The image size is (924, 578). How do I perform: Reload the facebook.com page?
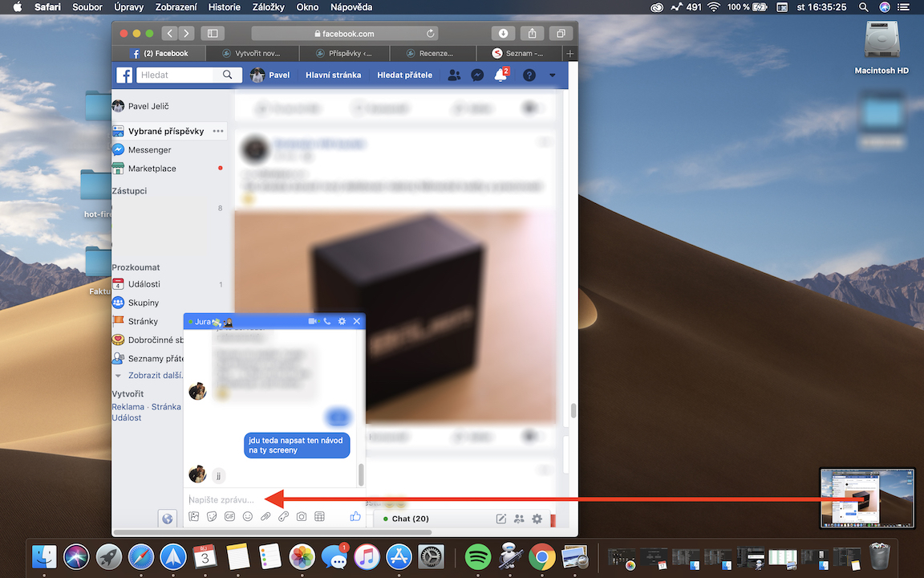[x=431, y=34]
